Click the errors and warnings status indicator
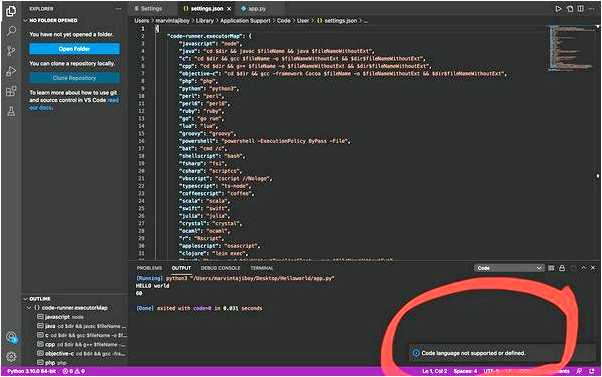Image resolution: width=602 pixels, height=377 pixels. (73, 371)
